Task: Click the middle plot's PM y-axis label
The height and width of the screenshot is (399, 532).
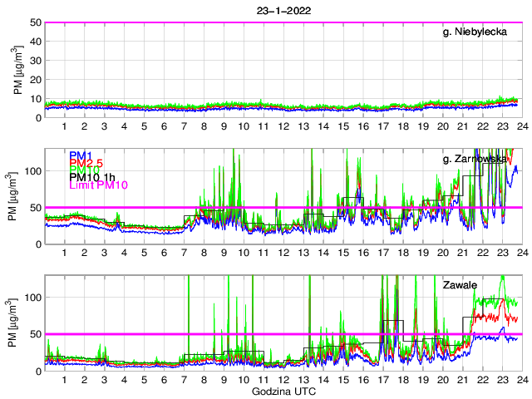Action: (18, 196)
